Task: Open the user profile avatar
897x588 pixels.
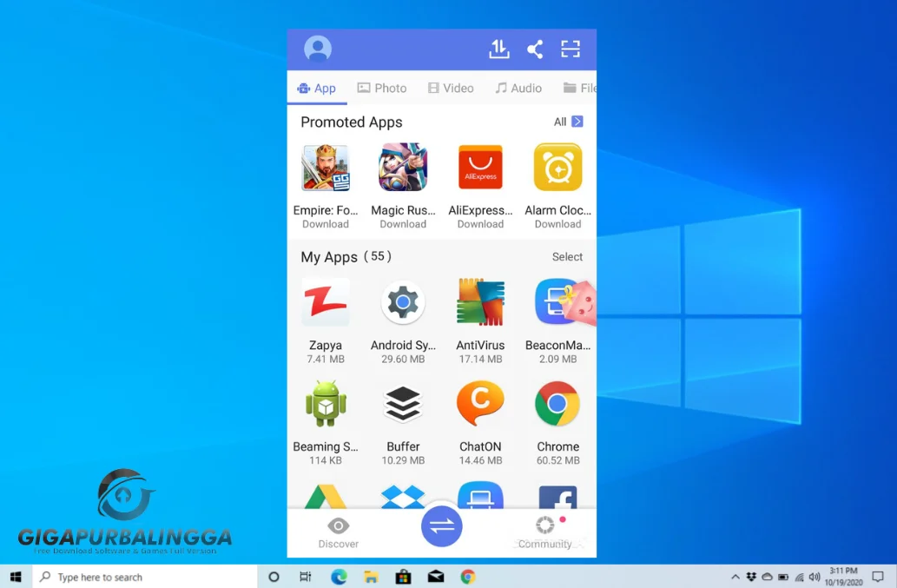Action: point(317,49)
